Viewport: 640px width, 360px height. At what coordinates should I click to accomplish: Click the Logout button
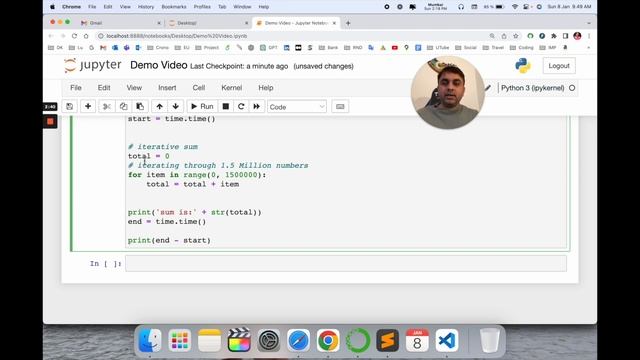pyautogui.click(x=559, y=66)
